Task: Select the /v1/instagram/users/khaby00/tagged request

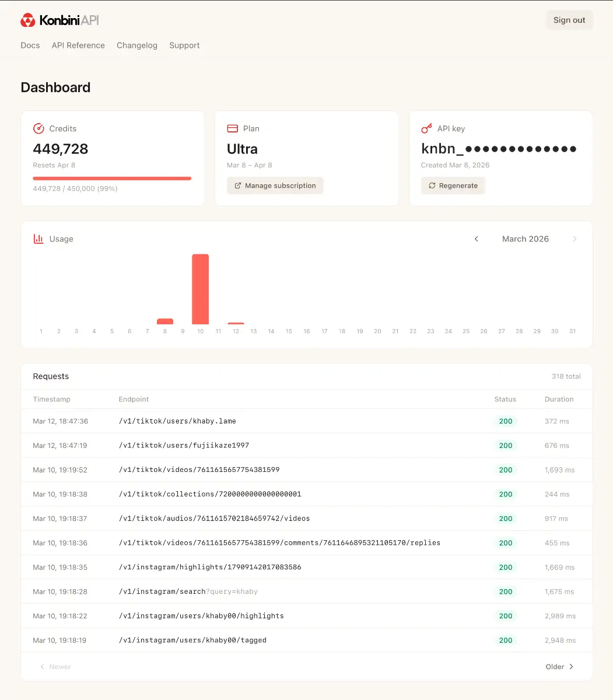Action: click(x=306, y=640)
